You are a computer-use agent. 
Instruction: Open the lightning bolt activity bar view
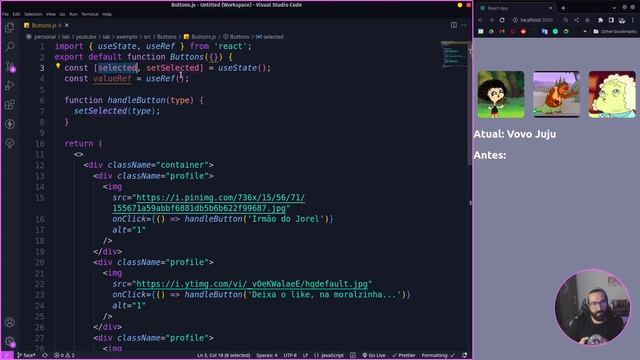(x=9, y=124)
